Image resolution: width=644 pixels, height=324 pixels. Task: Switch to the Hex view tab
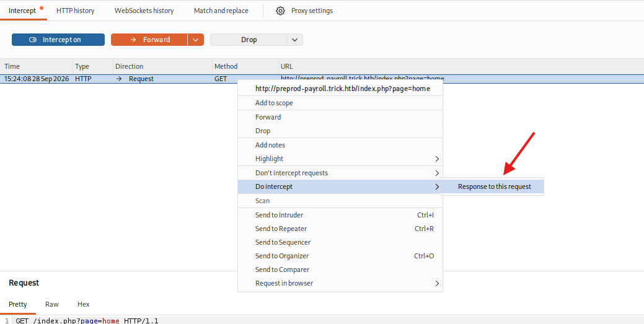point(84,304)
